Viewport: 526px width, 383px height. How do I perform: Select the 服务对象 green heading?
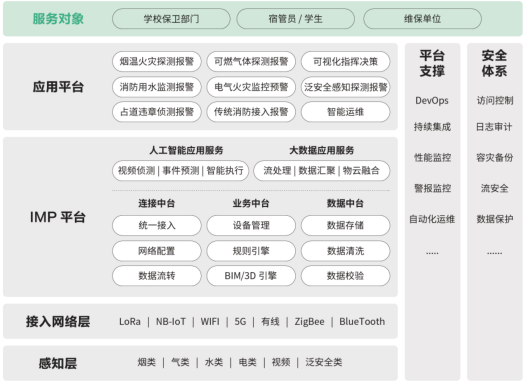[x=58, y=19]
